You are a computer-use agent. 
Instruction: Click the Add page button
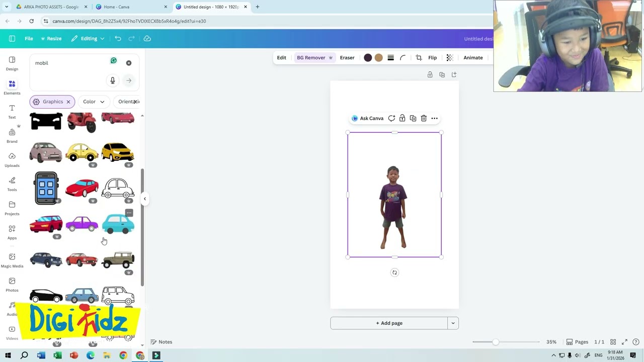click(389, 323)
